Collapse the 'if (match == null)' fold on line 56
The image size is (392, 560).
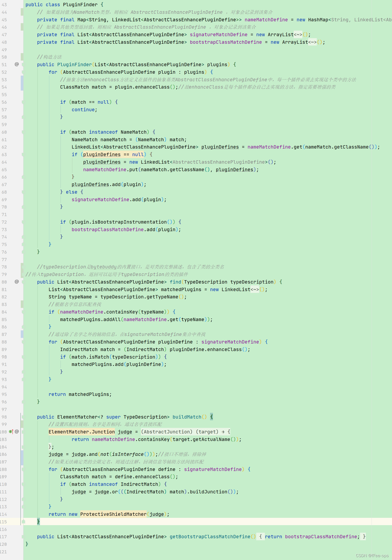point(23,102)
